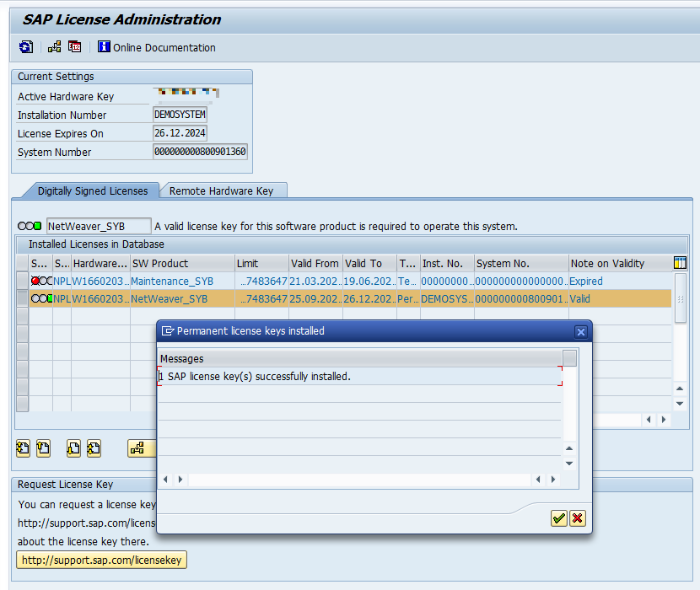700x590 pixels.
Task: Open the Remote Hardware Key tab
Action: pos(222,191)
